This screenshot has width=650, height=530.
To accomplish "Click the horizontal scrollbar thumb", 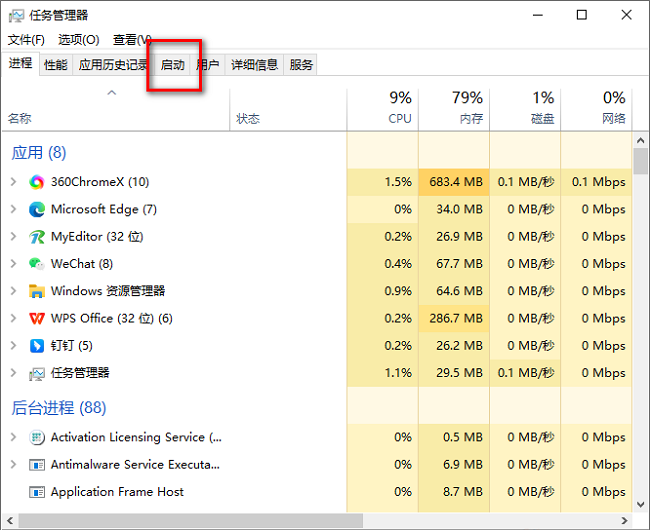I will [191, 520].
